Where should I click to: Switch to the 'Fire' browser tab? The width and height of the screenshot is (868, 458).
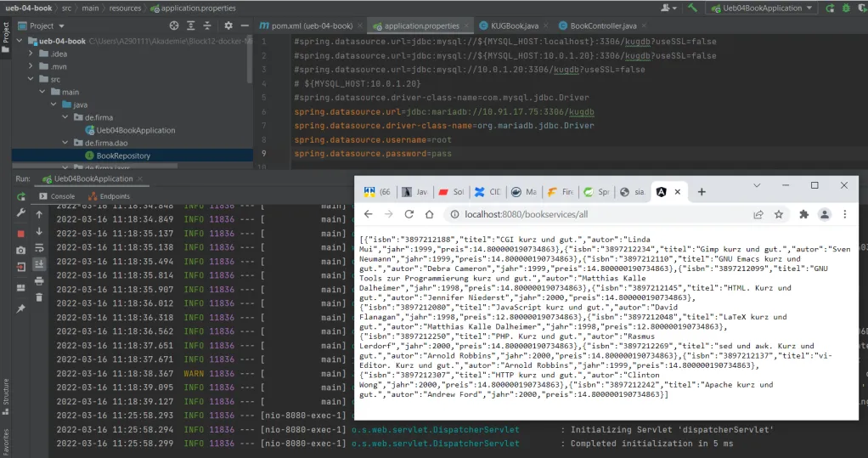pos(561,192)
